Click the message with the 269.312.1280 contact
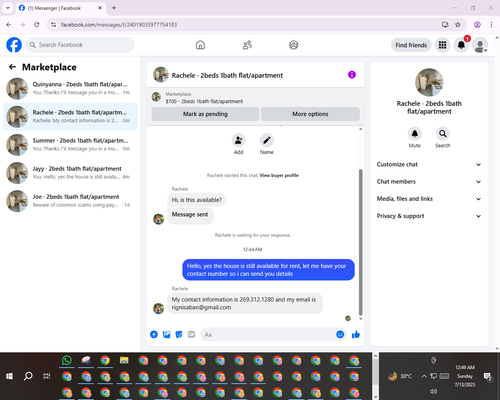This screenshot has height=400, width=500. click(245, 303)
